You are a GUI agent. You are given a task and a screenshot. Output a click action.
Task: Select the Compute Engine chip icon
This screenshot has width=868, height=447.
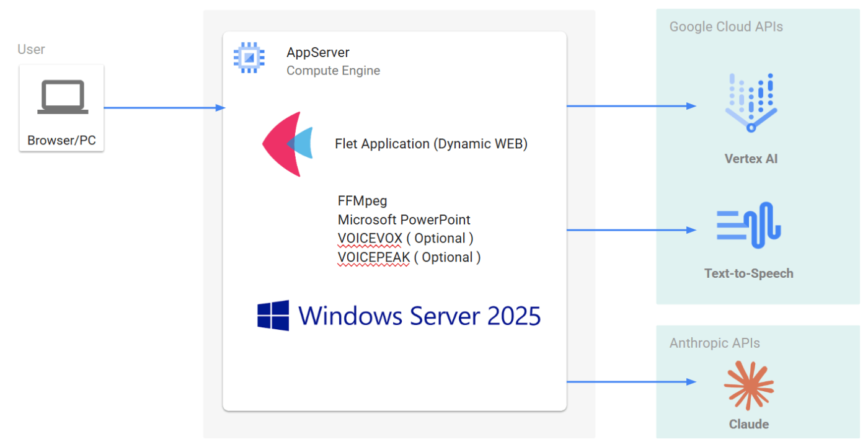point(249,58)
